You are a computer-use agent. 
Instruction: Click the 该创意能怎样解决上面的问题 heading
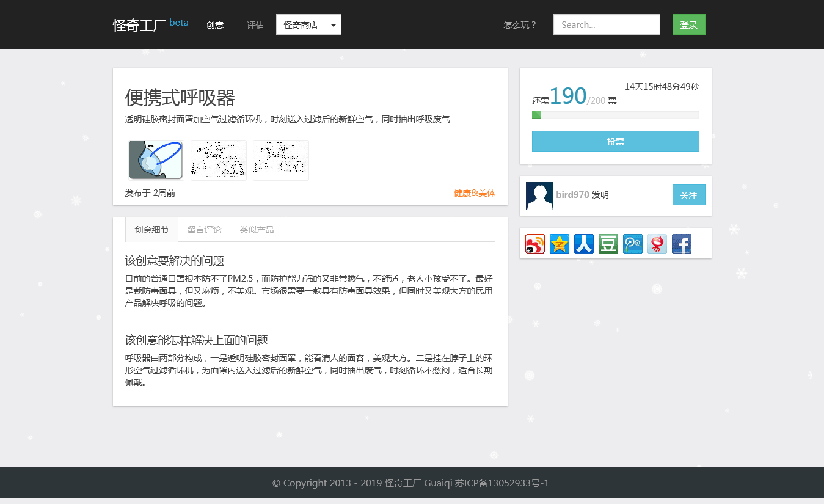(x=197, y=340)
